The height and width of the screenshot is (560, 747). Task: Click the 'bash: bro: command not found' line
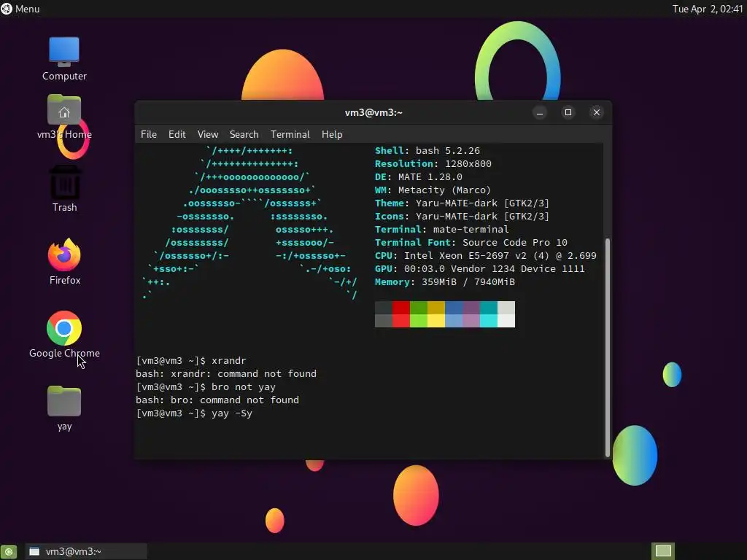click(217, 400)
